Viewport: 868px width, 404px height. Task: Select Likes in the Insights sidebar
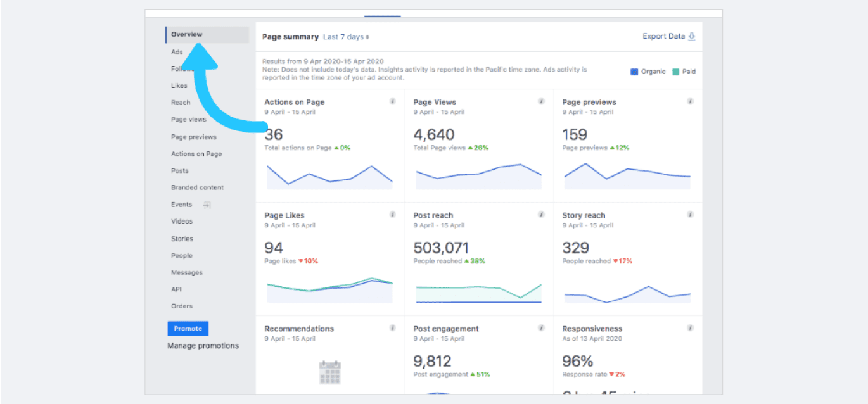[179, 85]
